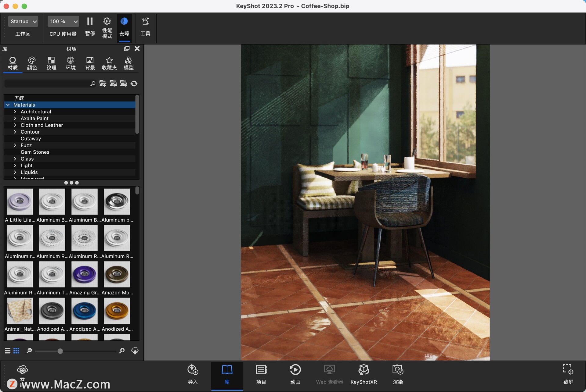Open the 环境 (Environments) tab
This screenshot has height=392, width=586.
point(71,63)
